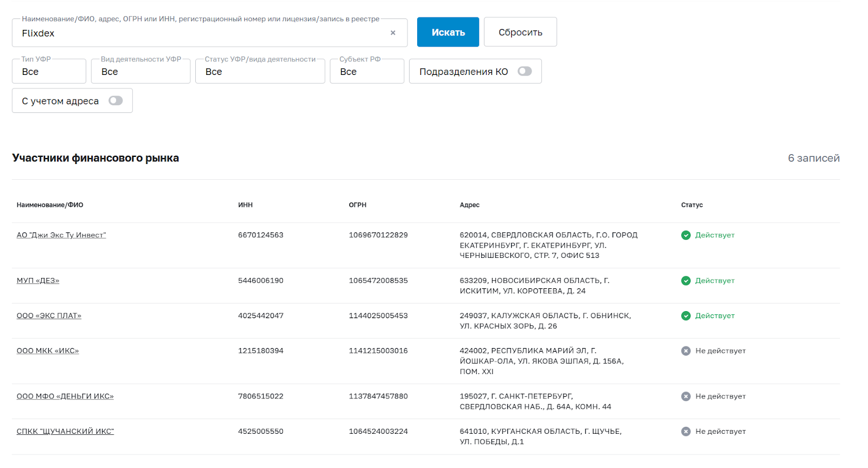Click the ОГРН value 1069670122829

(x=378, y=235)
